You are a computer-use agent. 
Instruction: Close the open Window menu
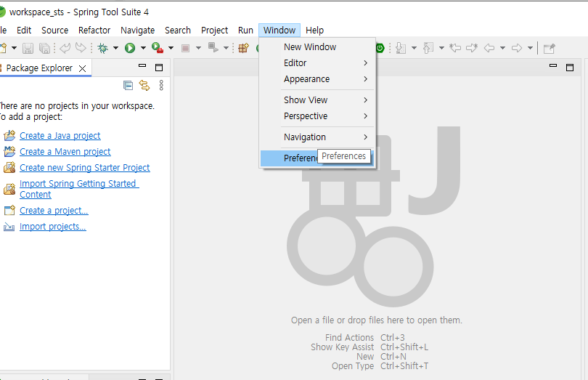279,30
